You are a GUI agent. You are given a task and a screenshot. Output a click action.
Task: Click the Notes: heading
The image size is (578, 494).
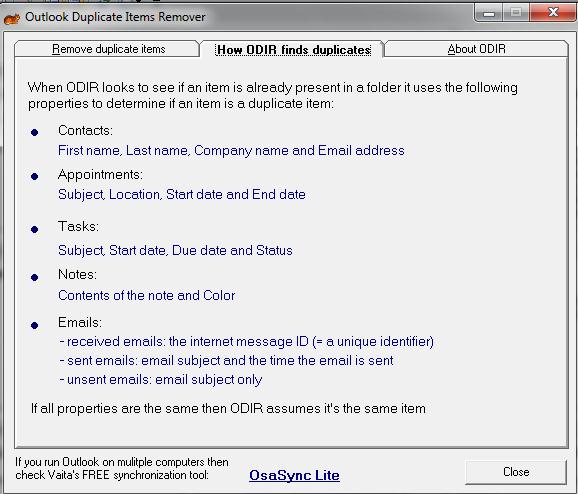[x=77, y=275]
